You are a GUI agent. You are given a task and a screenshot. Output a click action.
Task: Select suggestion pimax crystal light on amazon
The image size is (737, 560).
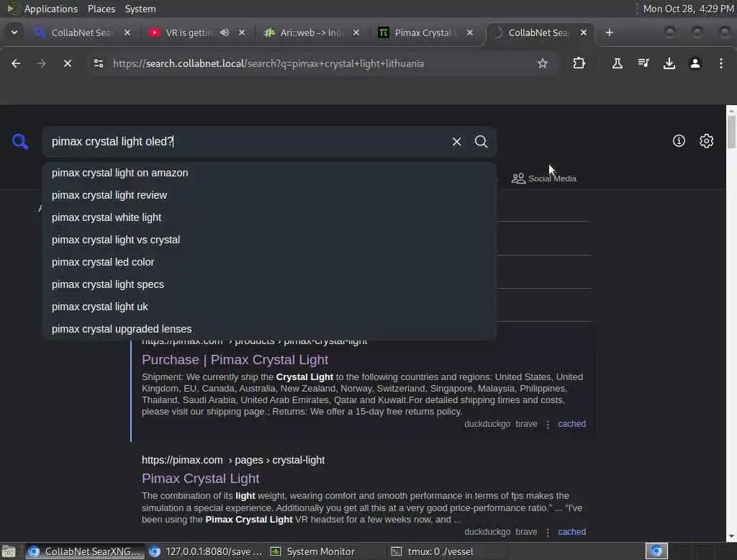[x=269, y=173]
